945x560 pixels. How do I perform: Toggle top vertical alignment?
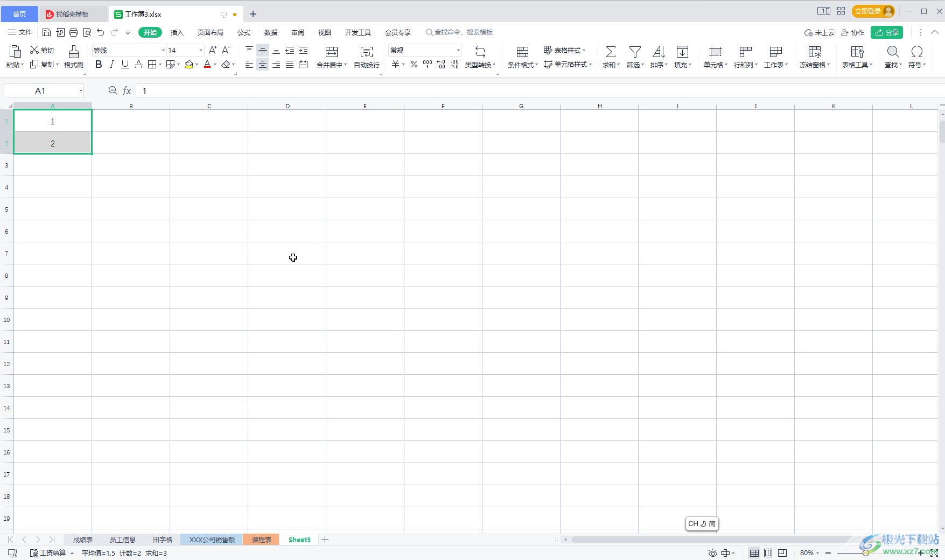point(249,50)
